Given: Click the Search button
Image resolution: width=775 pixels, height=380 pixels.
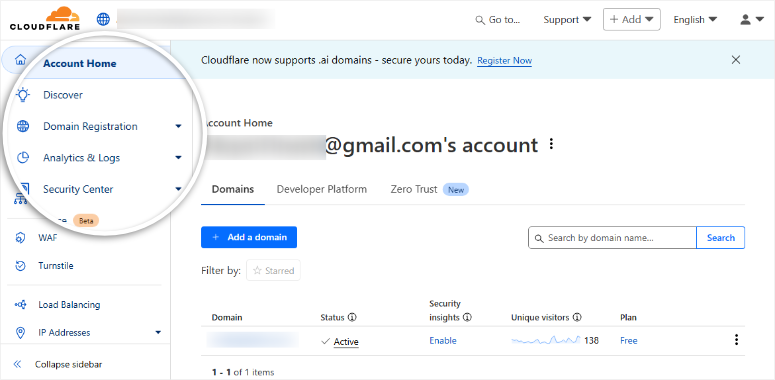Looking at the screenshot, I should (x=721, y=238).
